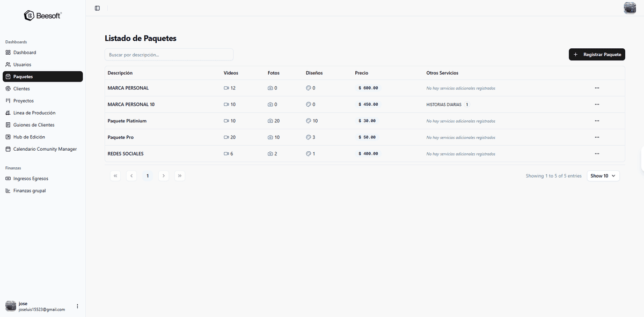Image resolution: width=644 pixels, height=317 pixels.
Task: Click the Ingresos Egresos finance icon
Action: tap(8, 178)
